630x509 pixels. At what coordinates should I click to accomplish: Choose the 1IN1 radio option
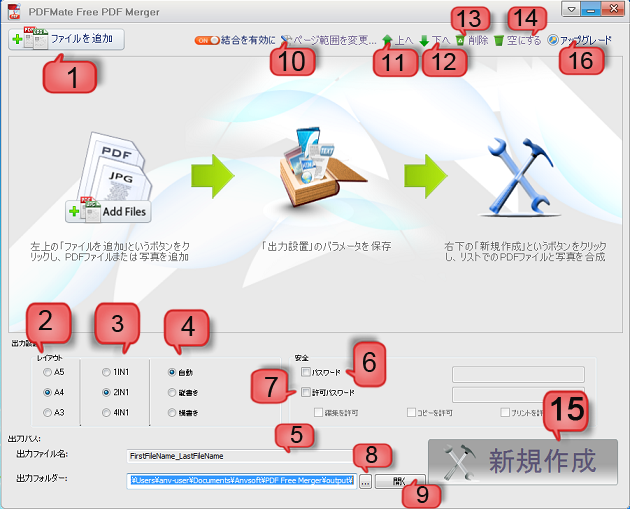pyautogui.click(x=106, y=372)
